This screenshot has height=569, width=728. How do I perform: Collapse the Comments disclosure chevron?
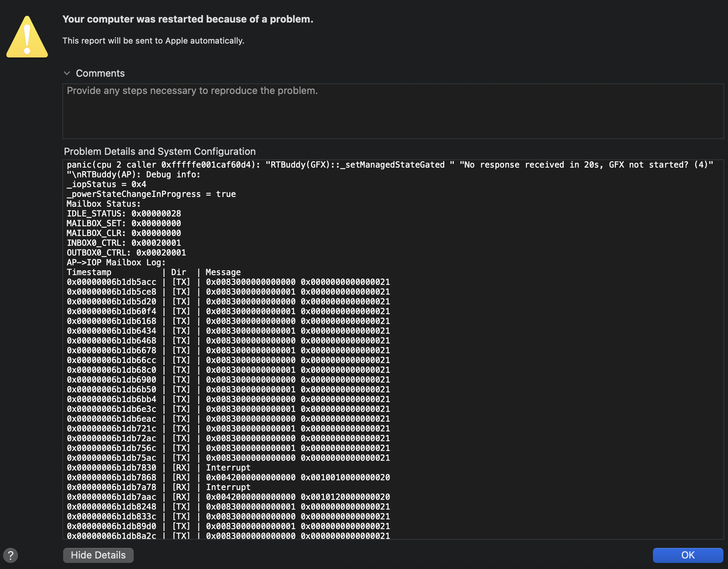click(67, 73)
